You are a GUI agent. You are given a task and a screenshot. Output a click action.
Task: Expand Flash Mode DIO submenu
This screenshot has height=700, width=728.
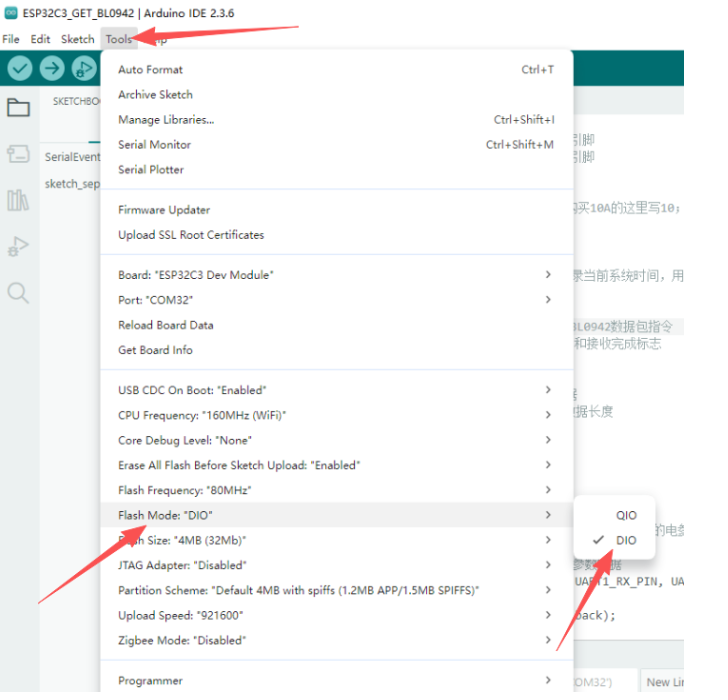pos(337,516)
